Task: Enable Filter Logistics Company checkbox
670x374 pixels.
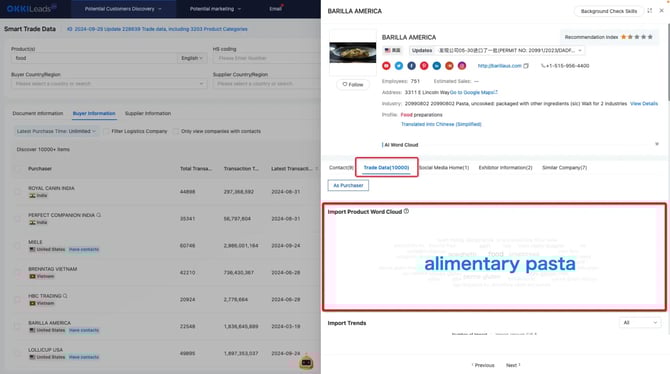Action: click(106, 131)
